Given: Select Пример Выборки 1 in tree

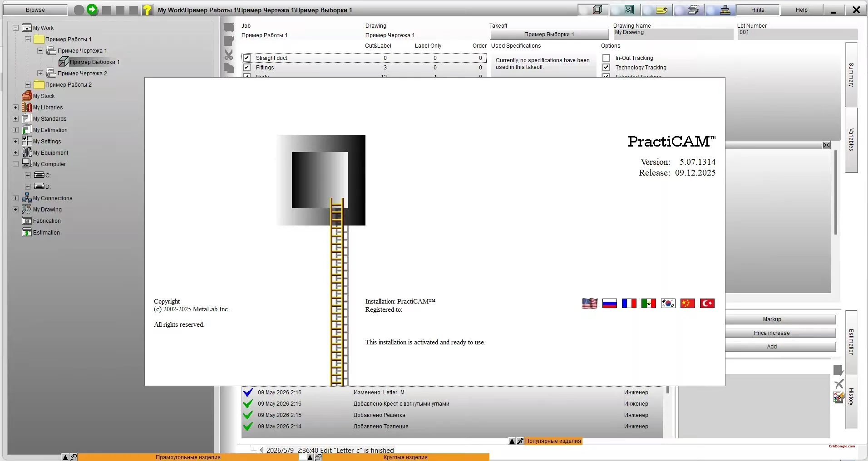Looking at the screenshot, I should point(94,62).
